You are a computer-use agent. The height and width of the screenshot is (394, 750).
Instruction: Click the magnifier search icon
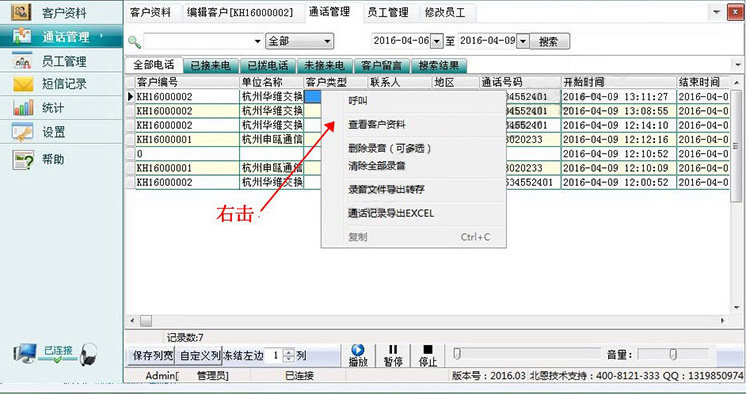134,42
